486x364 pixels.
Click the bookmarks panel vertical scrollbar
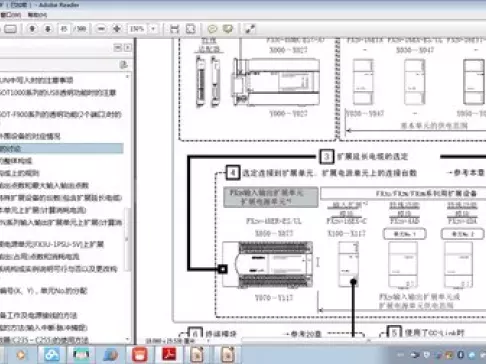[127, 208]
